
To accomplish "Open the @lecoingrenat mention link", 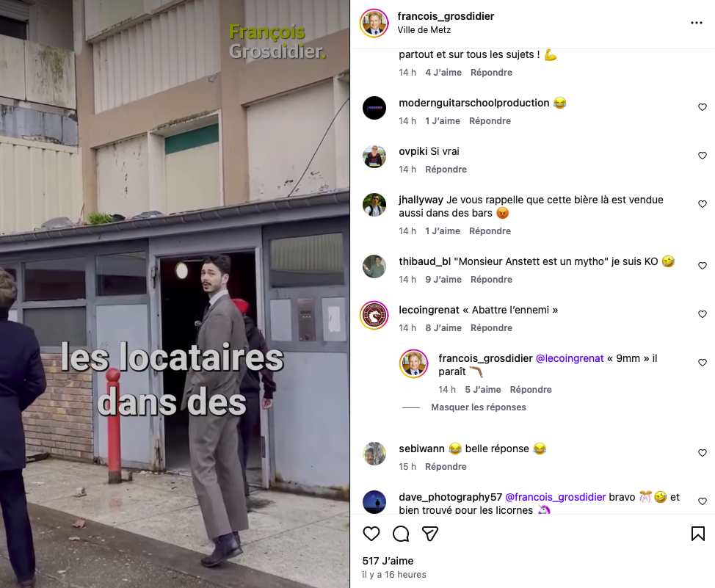I will point(569,358).
